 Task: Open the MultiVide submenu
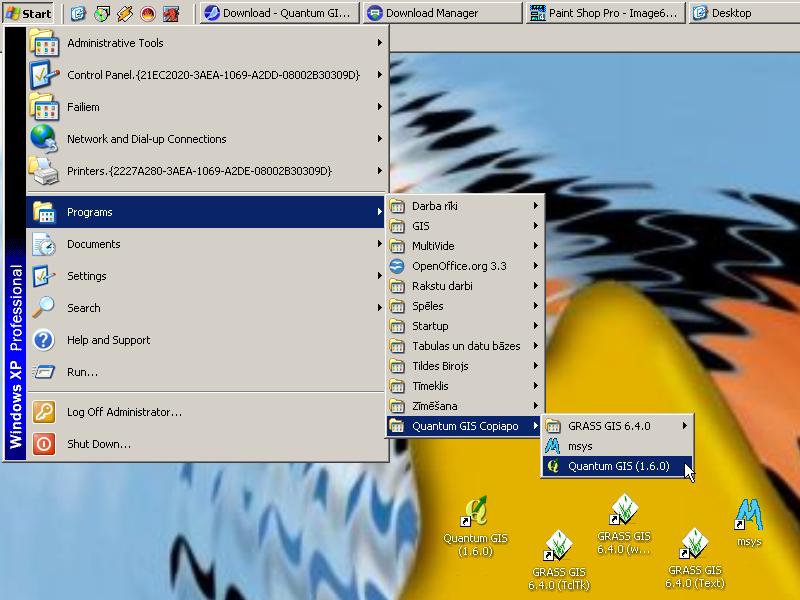pyautogui.click(x=465, y=246)
